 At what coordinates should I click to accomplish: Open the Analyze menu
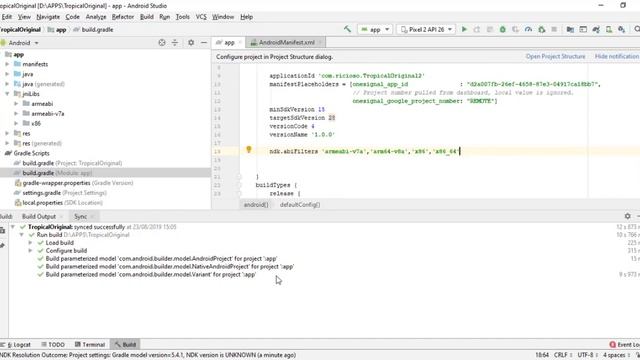(x=96, y=17)
